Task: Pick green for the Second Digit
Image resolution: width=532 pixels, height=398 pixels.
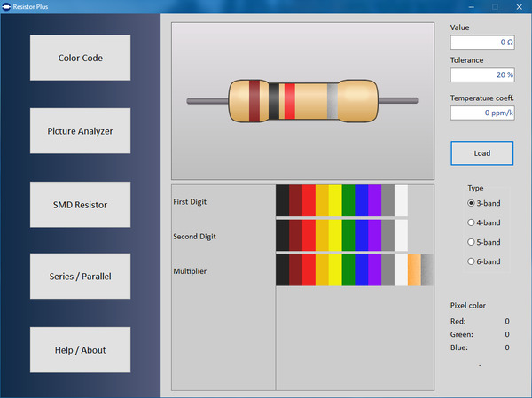Action: point(348,236)
